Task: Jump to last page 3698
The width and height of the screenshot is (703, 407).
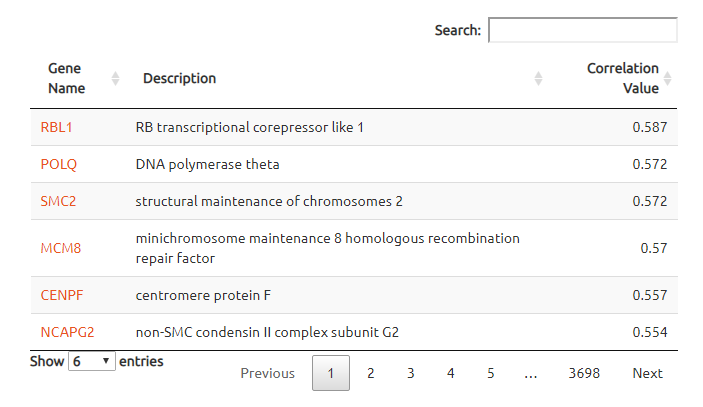Action: click(584, 373)
